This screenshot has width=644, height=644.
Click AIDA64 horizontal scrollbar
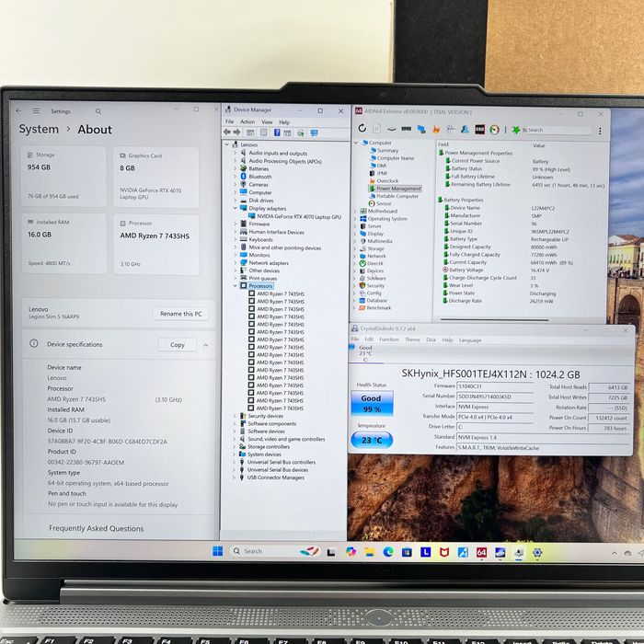point(494,320)
